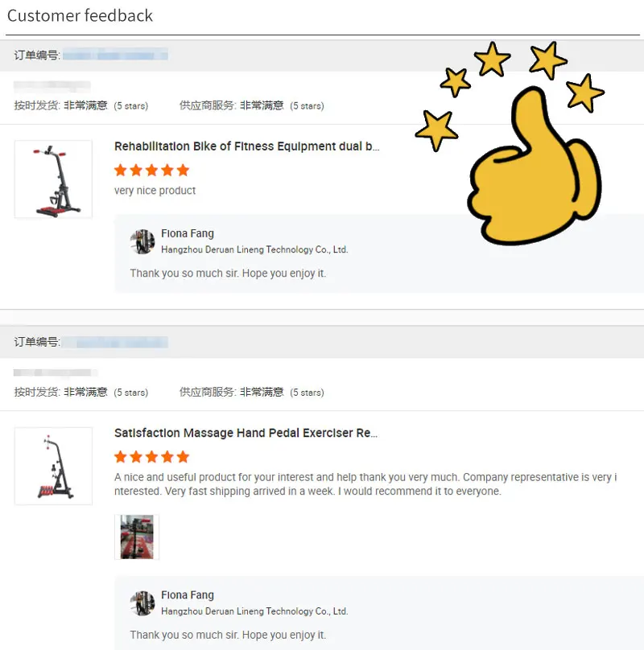Image resolution: width=644 pixels, height=650 pixels.
Task: Open the Hand Pedal Exerciser product thumbnail
Action: [53, 466]
